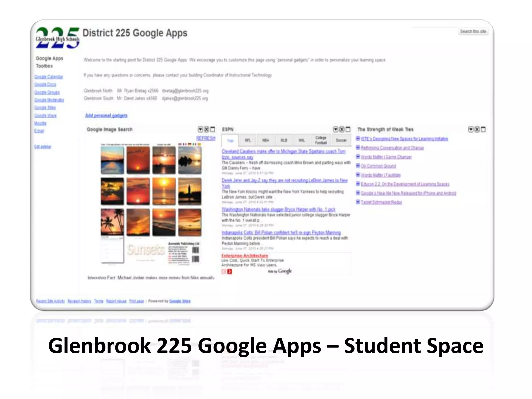Open Google Docs sidebar link

click(x=45, y=84)
